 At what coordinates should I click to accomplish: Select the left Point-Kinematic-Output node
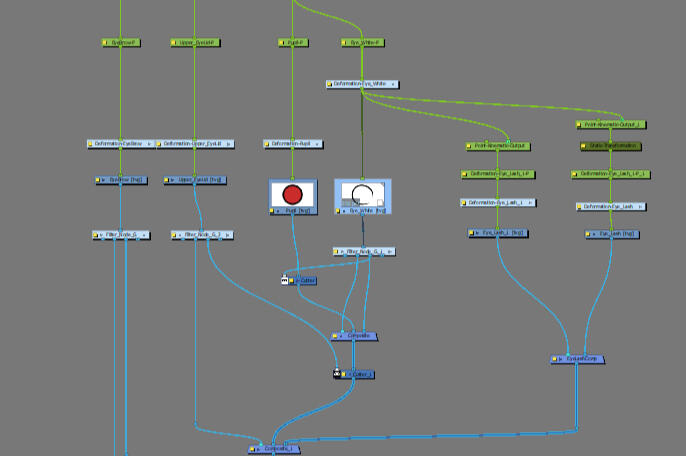click(x=497, y=146)
